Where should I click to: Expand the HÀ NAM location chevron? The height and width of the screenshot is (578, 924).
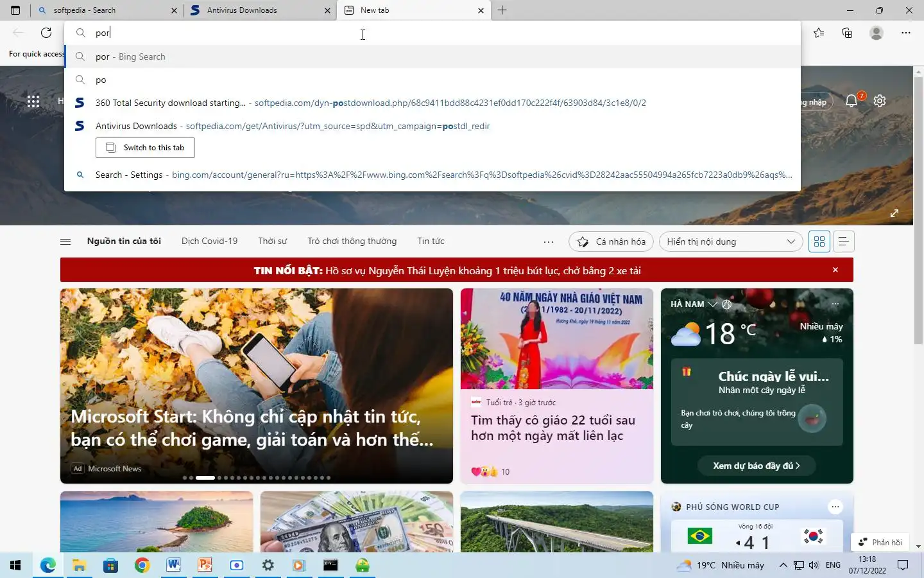(712, 304)
